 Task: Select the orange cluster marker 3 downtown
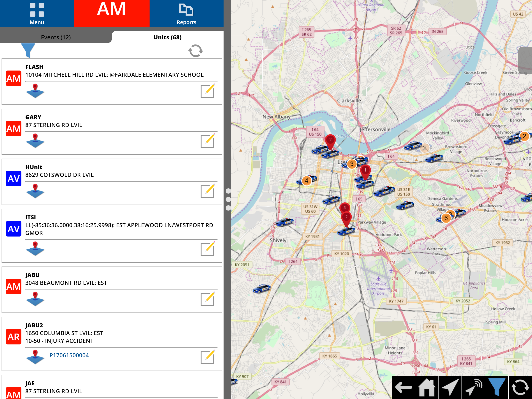click(x=352, y=164)
